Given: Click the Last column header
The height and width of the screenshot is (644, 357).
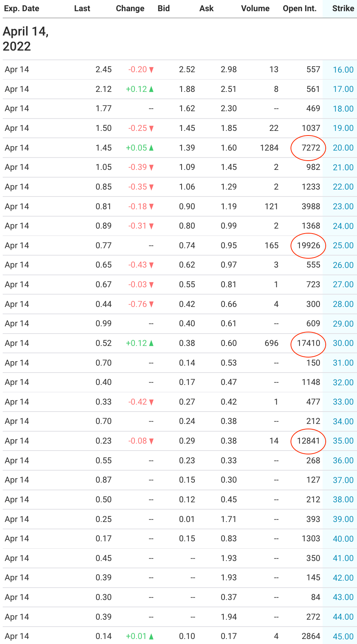Looking at the screenshot, I should pos(82,8).
